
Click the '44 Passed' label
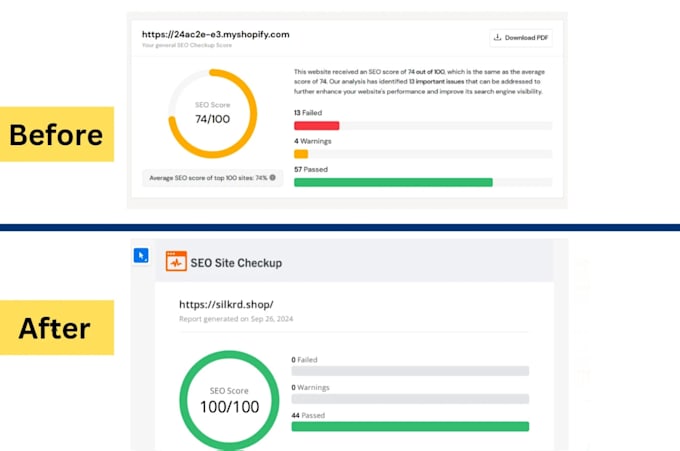(308, 415)
